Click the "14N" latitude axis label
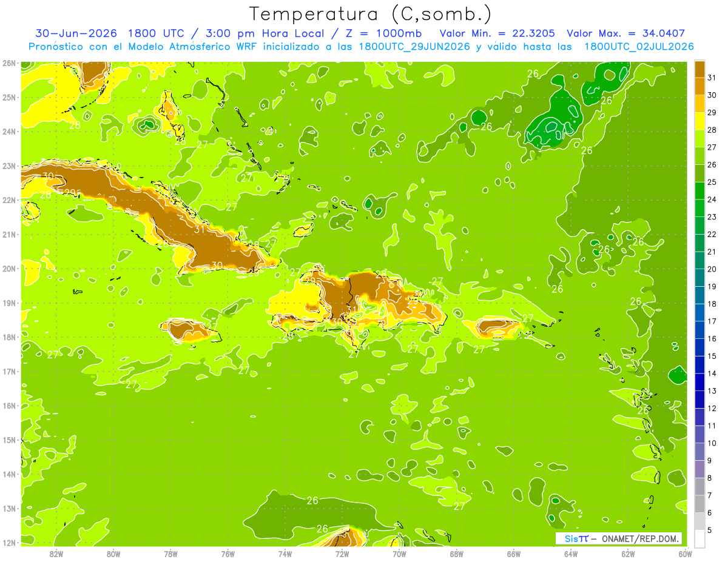 click(9, 474)
